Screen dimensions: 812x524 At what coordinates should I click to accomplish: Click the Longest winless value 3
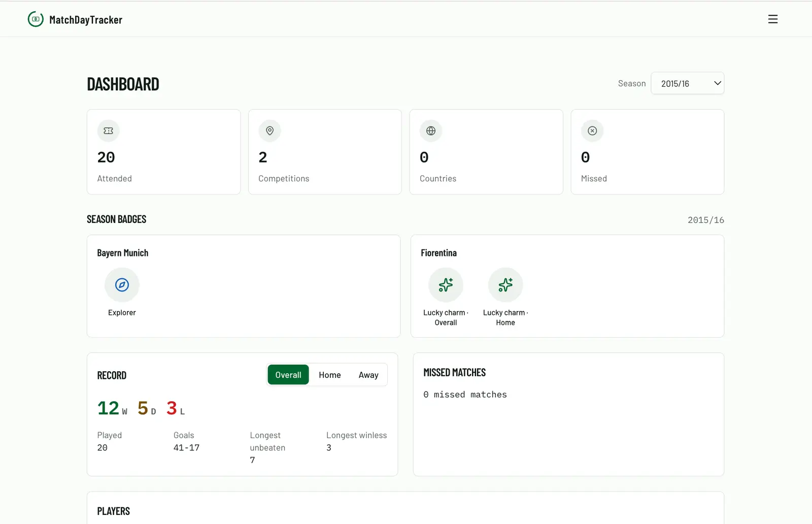pos(329,448)
